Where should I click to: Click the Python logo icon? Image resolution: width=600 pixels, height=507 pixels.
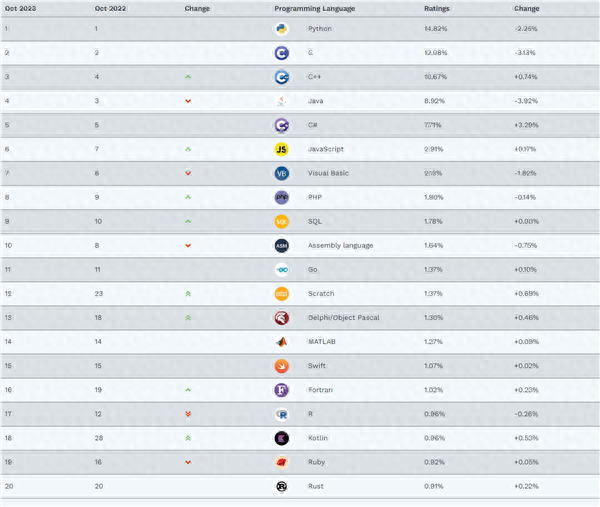(282, 29)
